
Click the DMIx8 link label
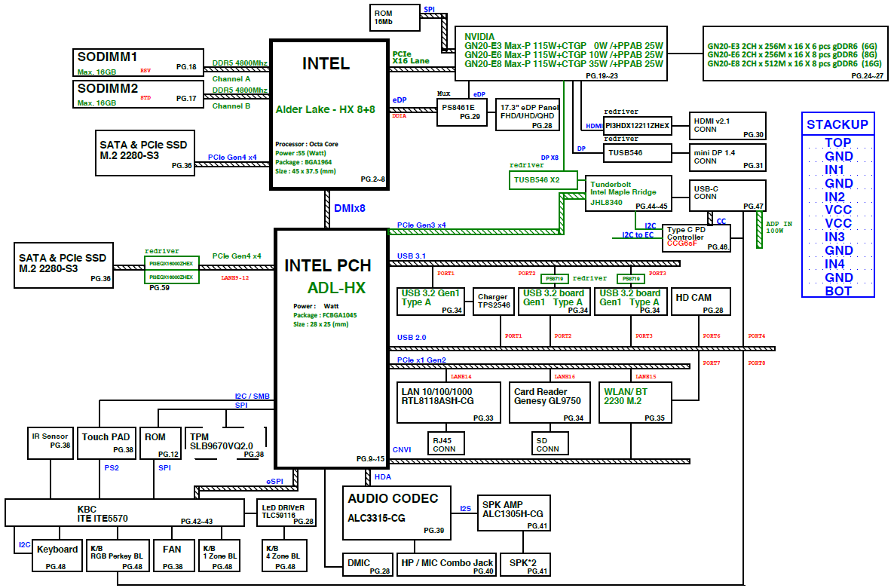(x=350, y=208)
